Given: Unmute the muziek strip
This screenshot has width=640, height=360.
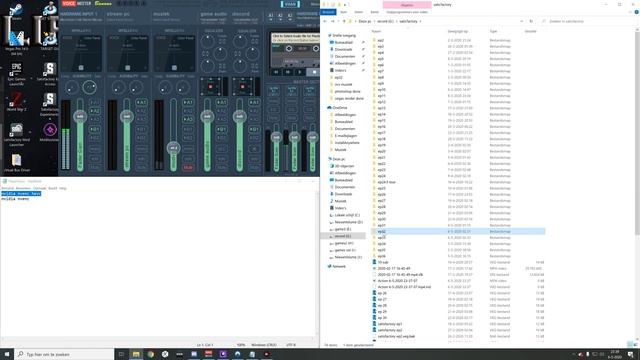Looking at the screenshot, I should 188,167.
